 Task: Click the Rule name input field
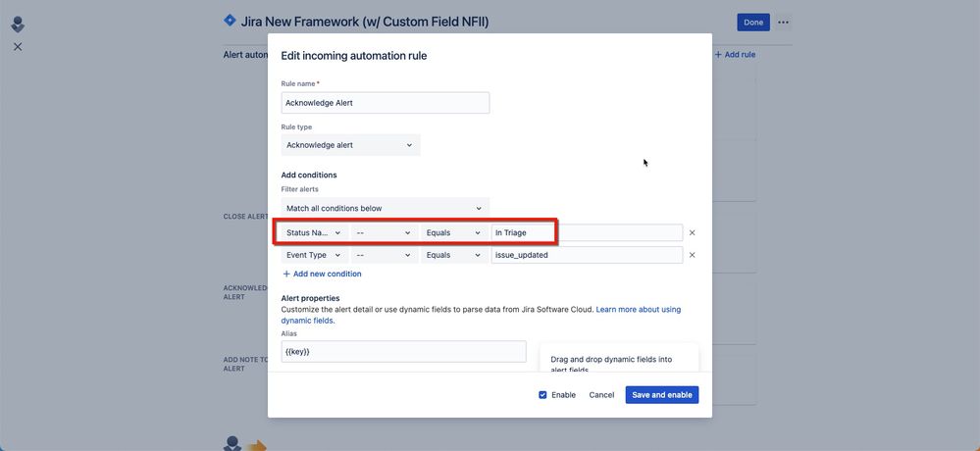(x=385, y=103)
